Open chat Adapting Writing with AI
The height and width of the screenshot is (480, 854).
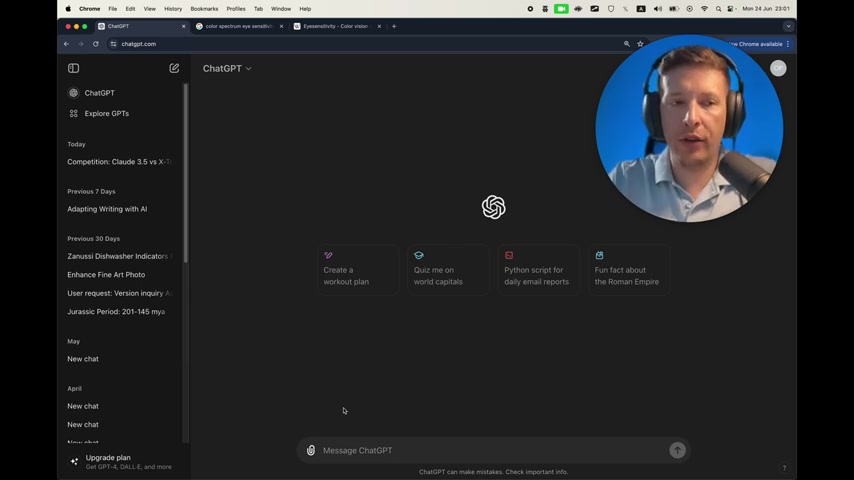pos(107,209)
